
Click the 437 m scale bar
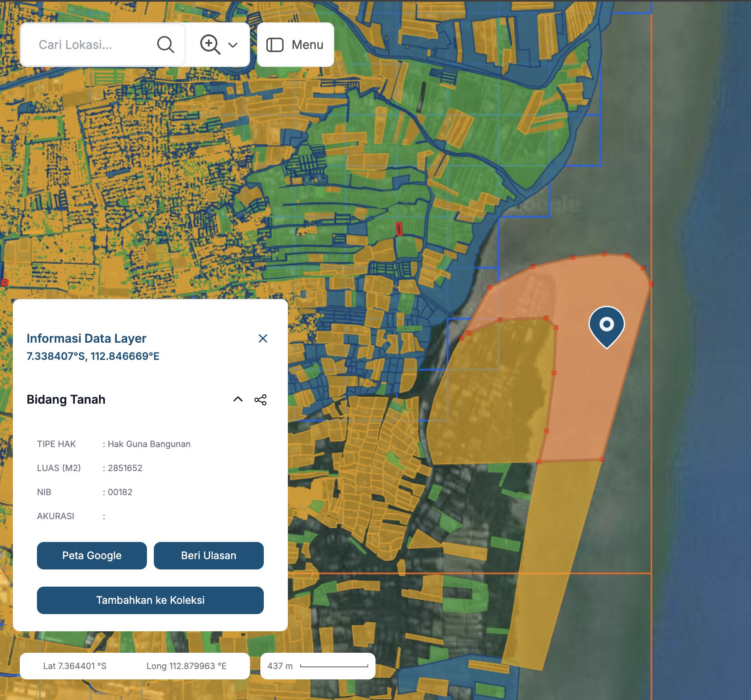(x=317, y=666)
